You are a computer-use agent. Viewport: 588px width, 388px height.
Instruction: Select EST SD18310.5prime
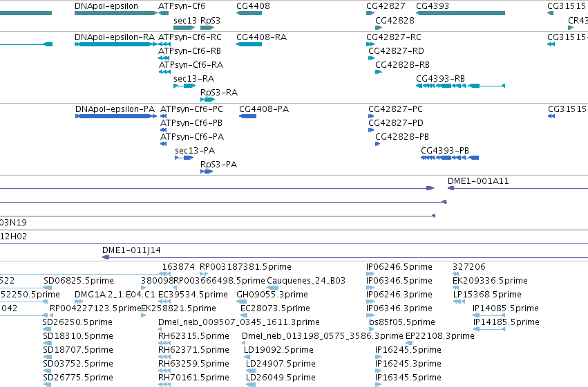click(x=48, y=343)
